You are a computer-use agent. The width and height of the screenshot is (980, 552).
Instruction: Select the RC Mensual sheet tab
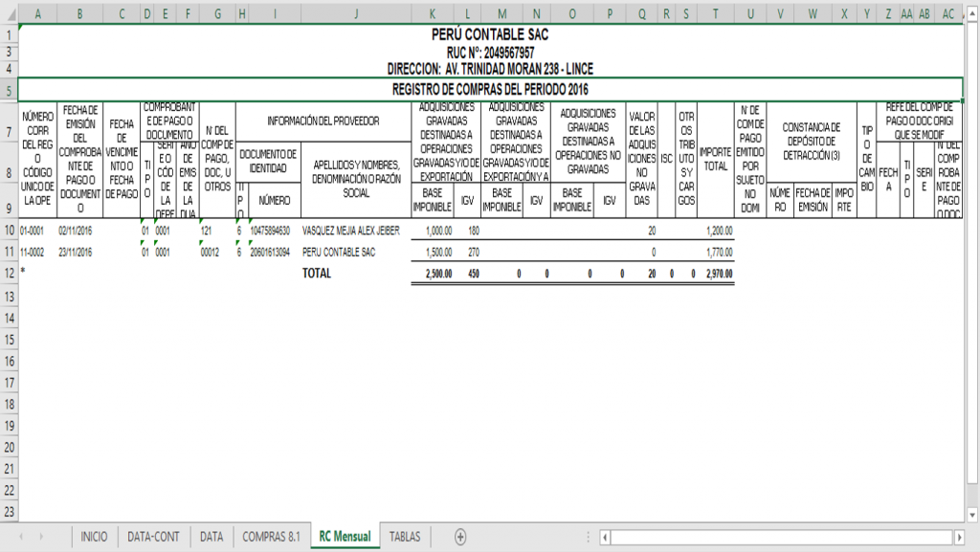[x=345, y=537]
